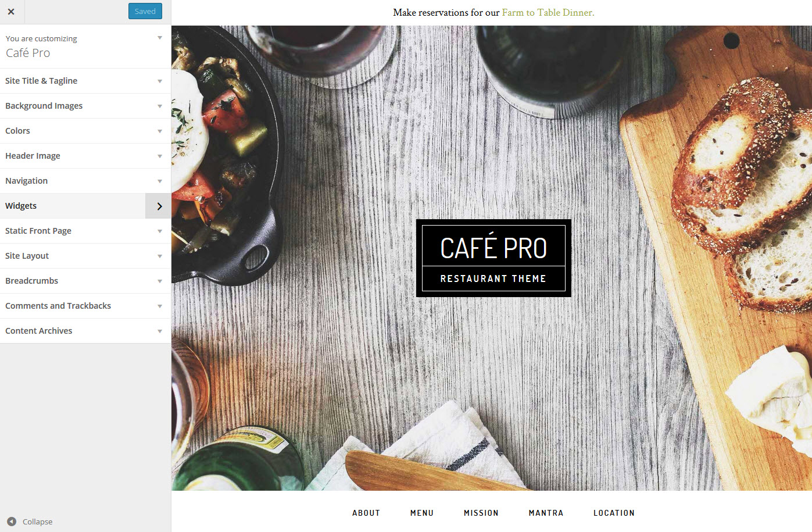Go to the Menu nav item
This screenshot has width=812, height=532.
(422, 513)
